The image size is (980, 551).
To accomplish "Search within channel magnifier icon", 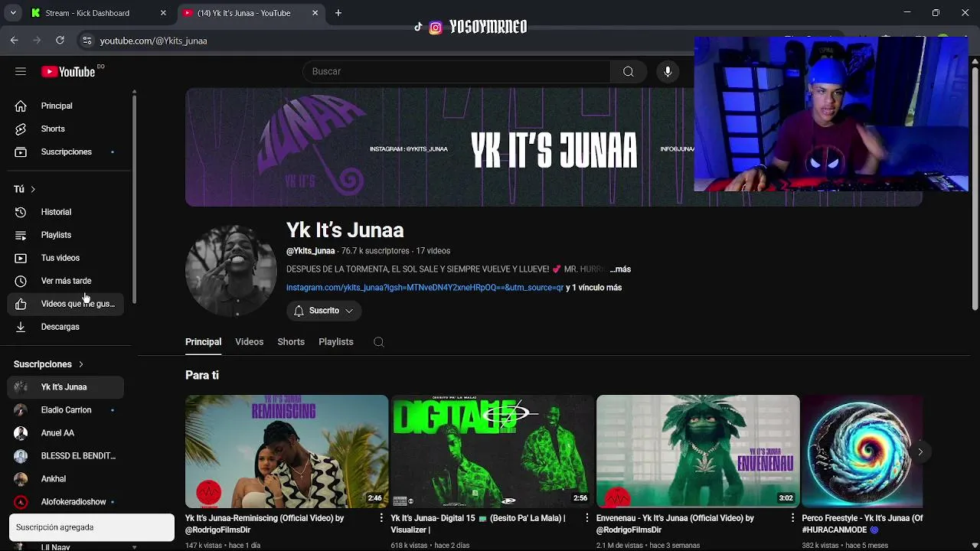I will [x=378, y=342].
